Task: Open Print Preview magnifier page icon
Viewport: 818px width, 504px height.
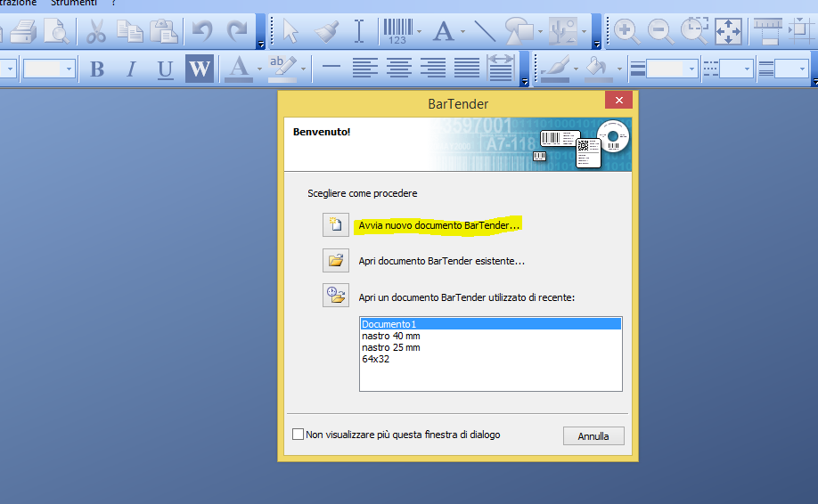Action: click(56, 31)
